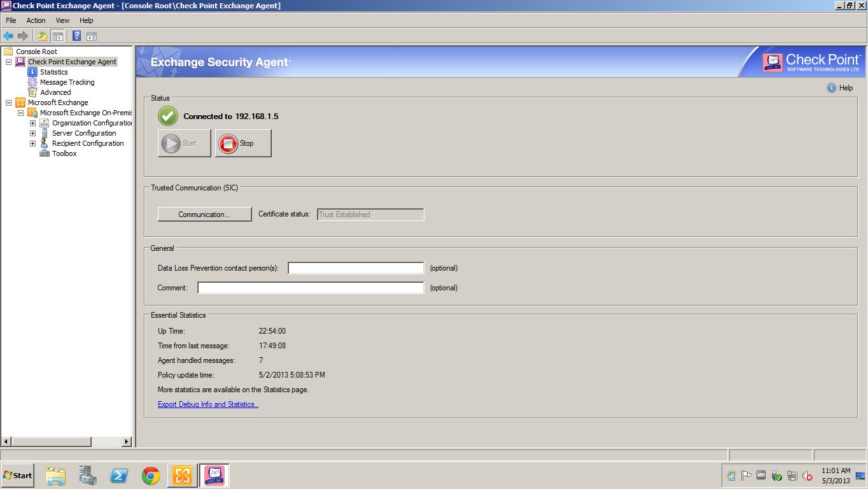The height and width of the screenshot is (489, 868).
Task: Expand the Recipient Configuration node
Action: click(32, 143)
